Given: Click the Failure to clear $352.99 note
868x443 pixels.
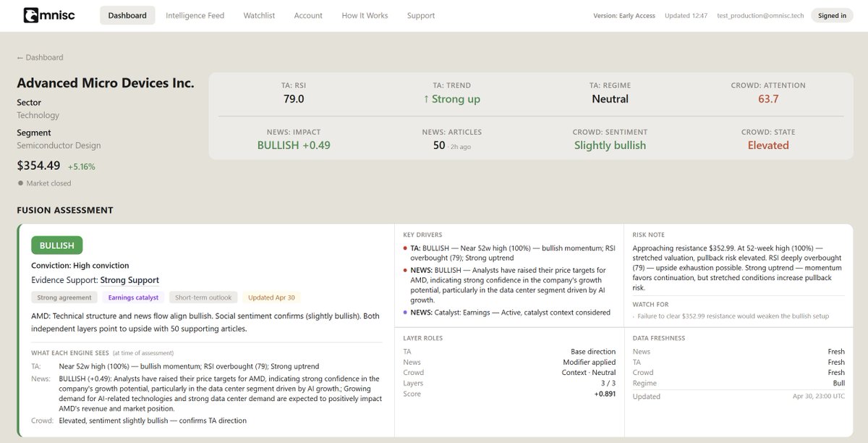Looking at the screenshot, I should (x=733, y=316).
